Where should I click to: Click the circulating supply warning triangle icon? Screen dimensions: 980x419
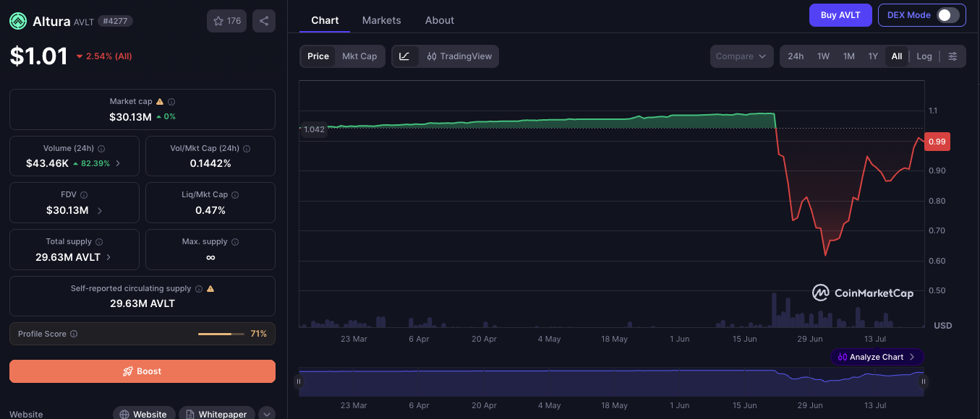[x=210, y=289]
